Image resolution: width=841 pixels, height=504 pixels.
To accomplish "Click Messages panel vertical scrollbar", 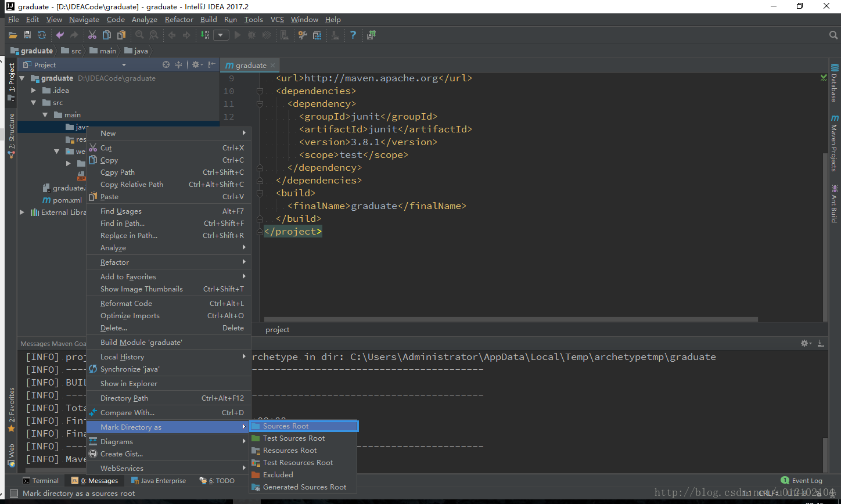I will 825,455.
